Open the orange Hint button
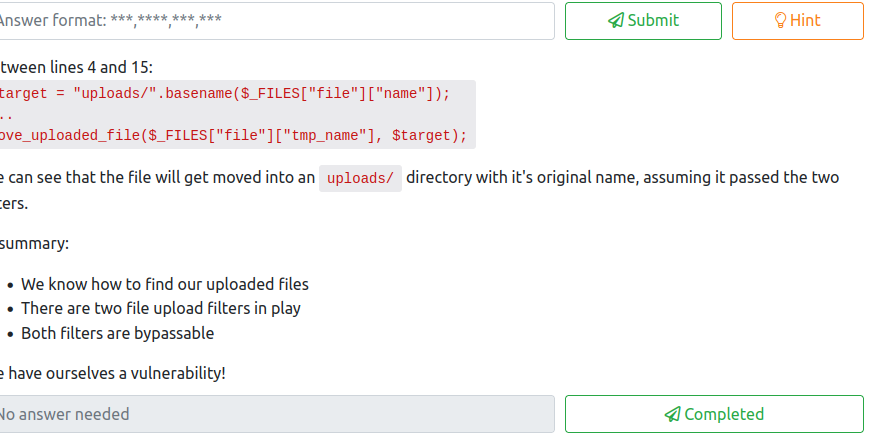874x444 pixels. click(x=797, y=20)
